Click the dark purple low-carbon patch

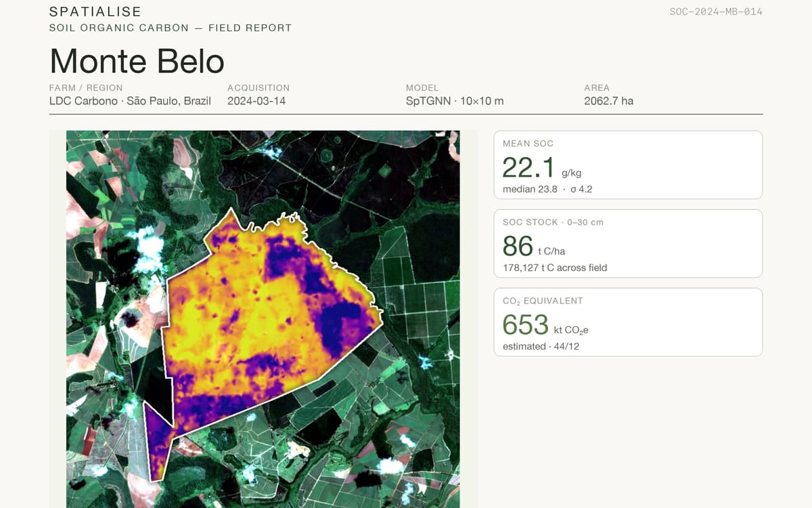pos(342,325)
